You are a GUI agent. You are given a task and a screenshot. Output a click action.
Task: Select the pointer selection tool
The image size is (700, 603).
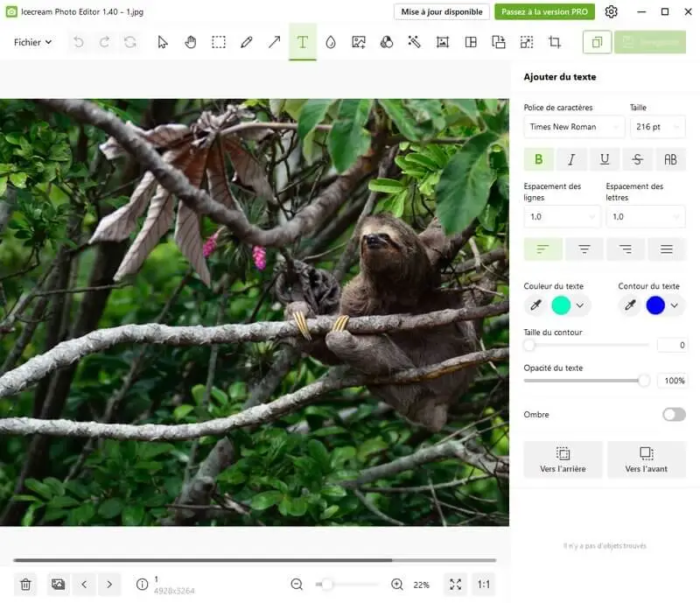tap(163, 42)
